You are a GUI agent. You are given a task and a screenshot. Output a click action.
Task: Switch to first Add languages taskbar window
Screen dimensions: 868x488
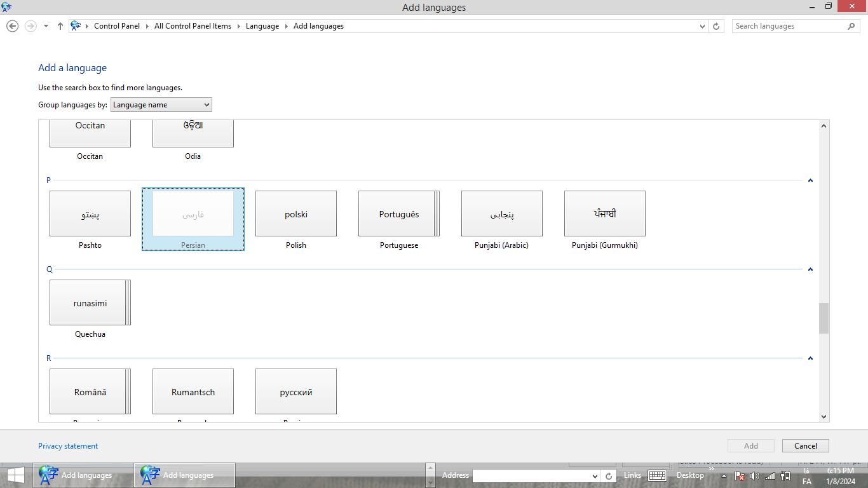(x=83, y=475)
